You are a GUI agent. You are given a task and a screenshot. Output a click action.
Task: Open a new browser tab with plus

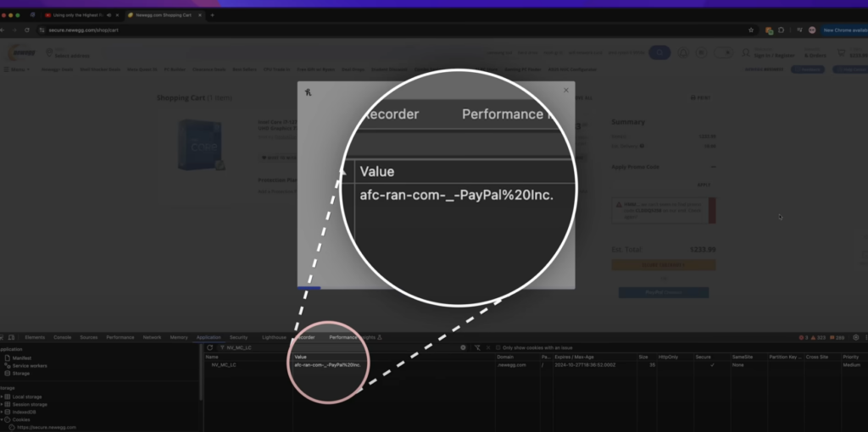tap(212, 15)
